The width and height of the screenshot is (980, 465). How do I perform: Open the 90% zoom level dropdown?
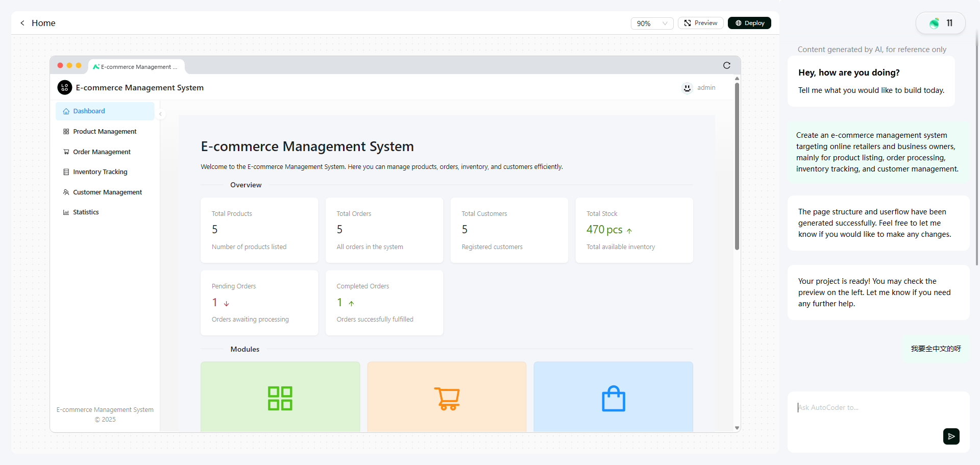pyautogui.click(x=652, y=23)
